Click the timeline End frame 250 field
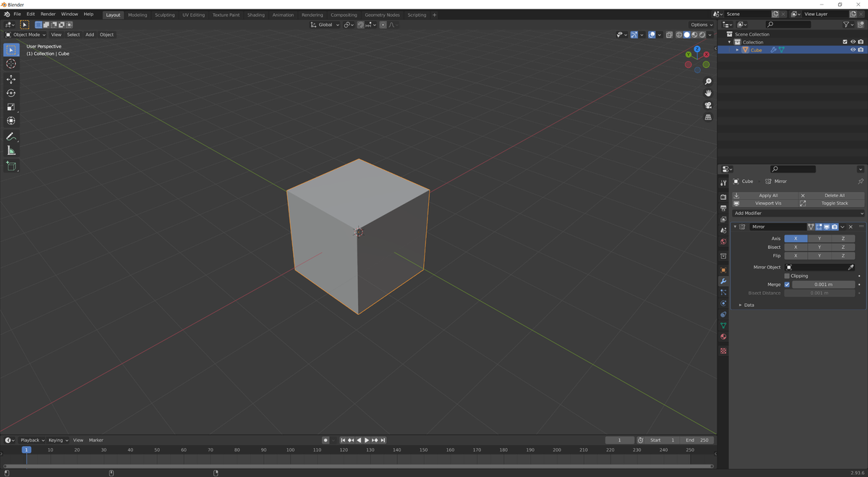Image resolution: width=868 pixels, height=477 pixels. [x=698, y=440]
